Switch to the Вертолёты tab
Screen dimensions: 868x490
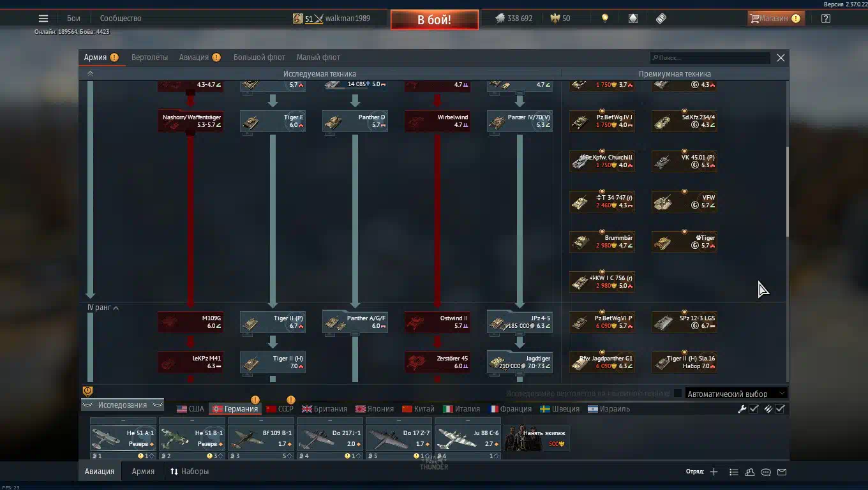149,57
